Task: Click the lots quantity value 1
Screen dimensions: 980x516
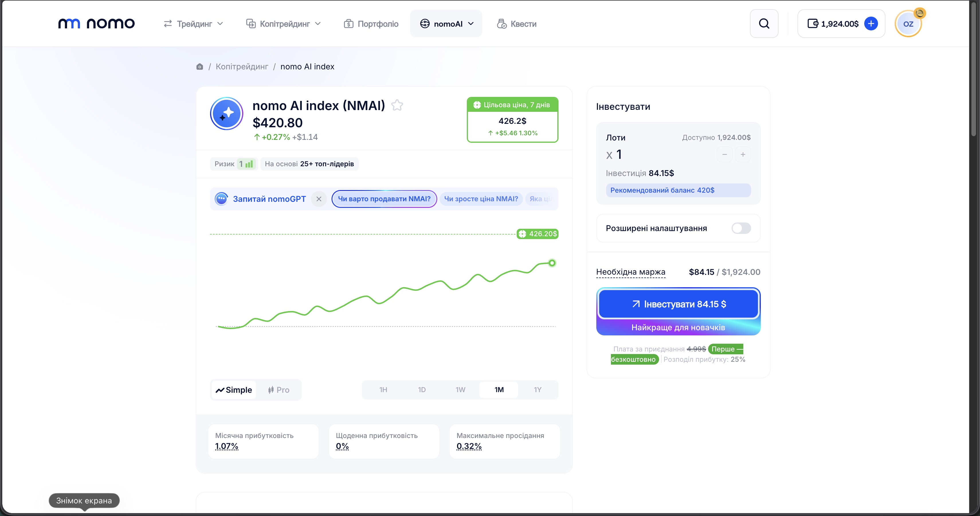Action: pyautogui.click(x=619, y=155)
